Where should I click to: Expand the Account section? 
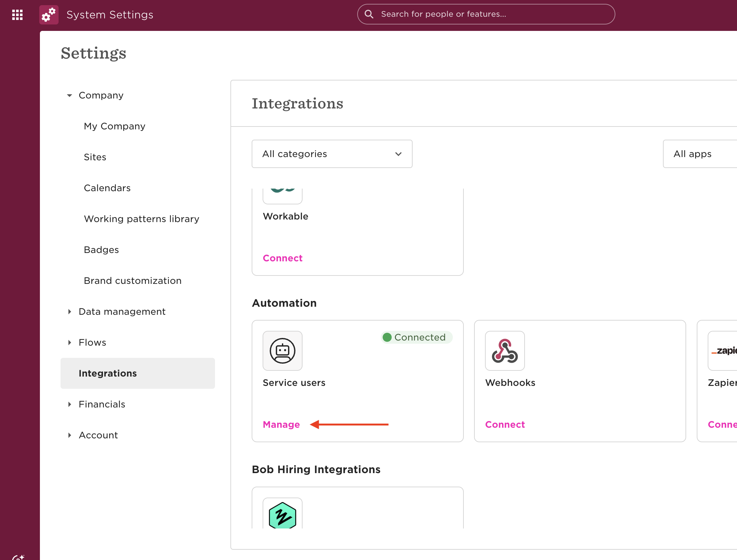(69, 435)
